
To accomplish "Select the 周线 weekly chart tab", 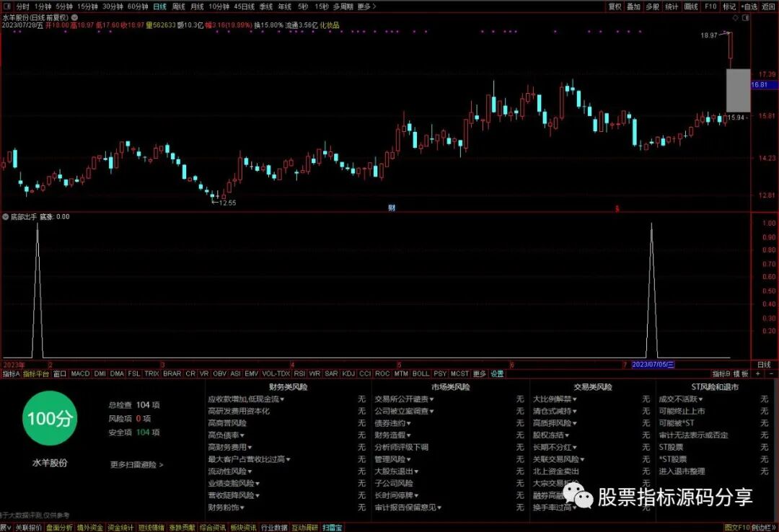I will 178,6.
